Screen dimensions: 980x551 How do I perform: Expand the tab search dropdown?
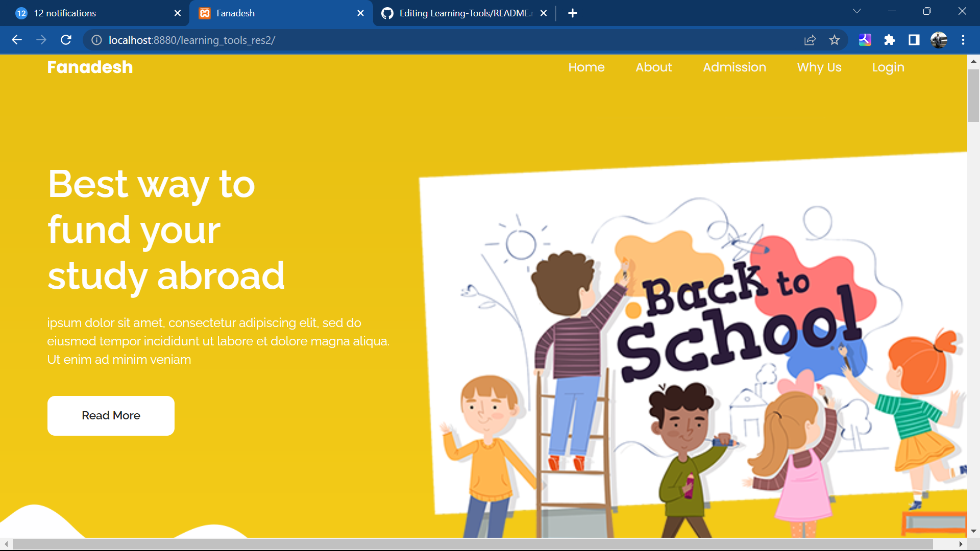point(857,11)
